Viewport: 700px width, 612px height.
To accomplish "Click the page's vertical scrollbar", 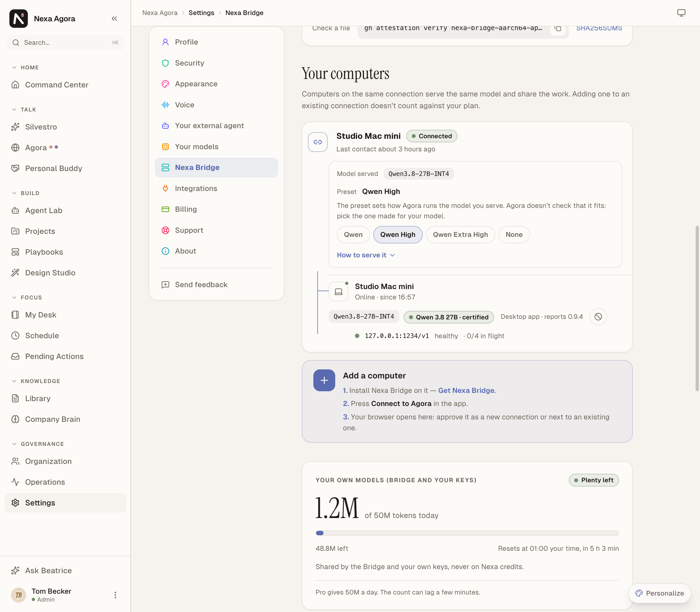I will [697, 308].
